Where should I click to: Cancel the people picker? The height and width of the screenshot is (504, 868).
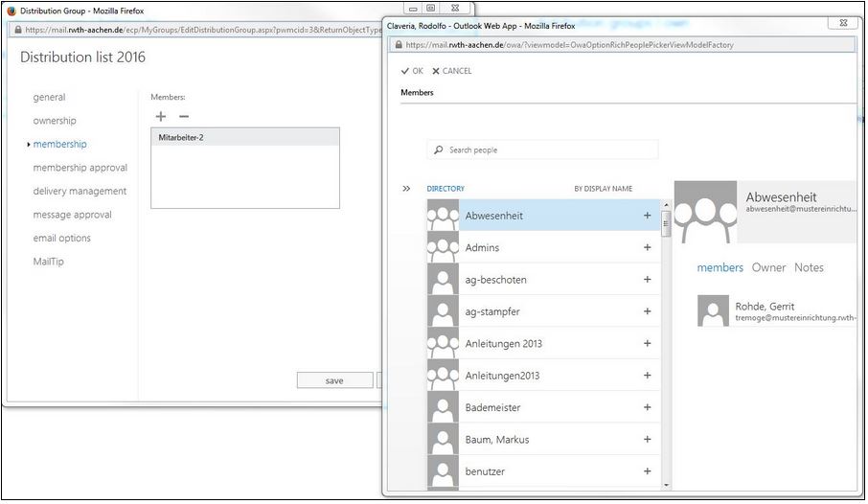(x=451, y=71)
